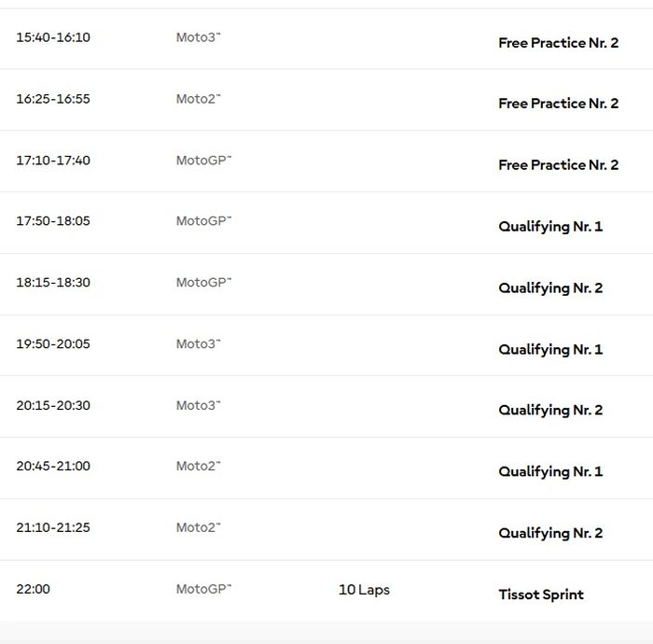Open Moto3 Free Practice Nr. 2 session
The width and height of the screenshot is (653, 644).
tap(558, 43)
